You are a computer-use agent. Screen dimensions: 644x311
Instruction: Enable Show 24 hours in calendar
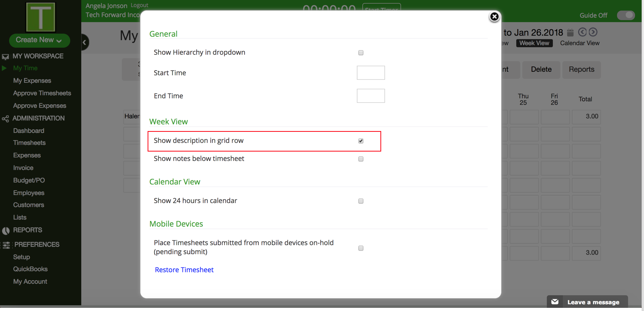361,201
